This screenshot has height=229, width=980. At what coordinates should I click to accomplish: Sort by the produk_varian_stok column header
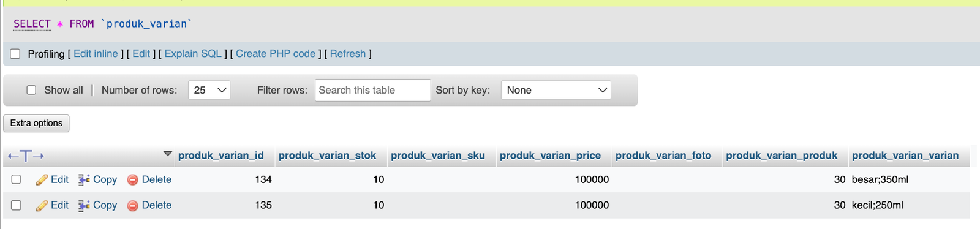click(327, 156)
